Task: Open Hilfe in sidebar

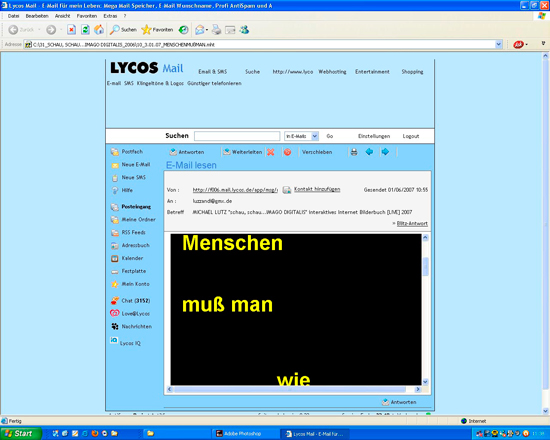Action: (122, 190)
